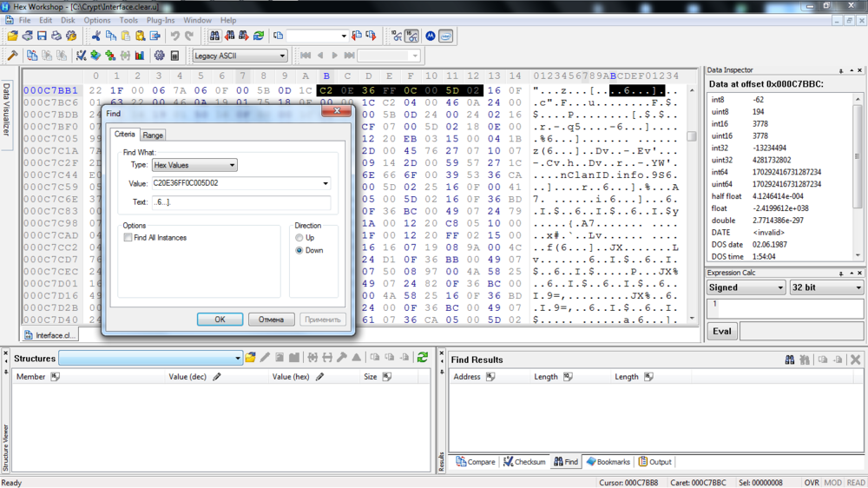Screen dimensions: 868x488
Task: Open the Type dropdown showing Hex Values
Action: click(194, 165)
